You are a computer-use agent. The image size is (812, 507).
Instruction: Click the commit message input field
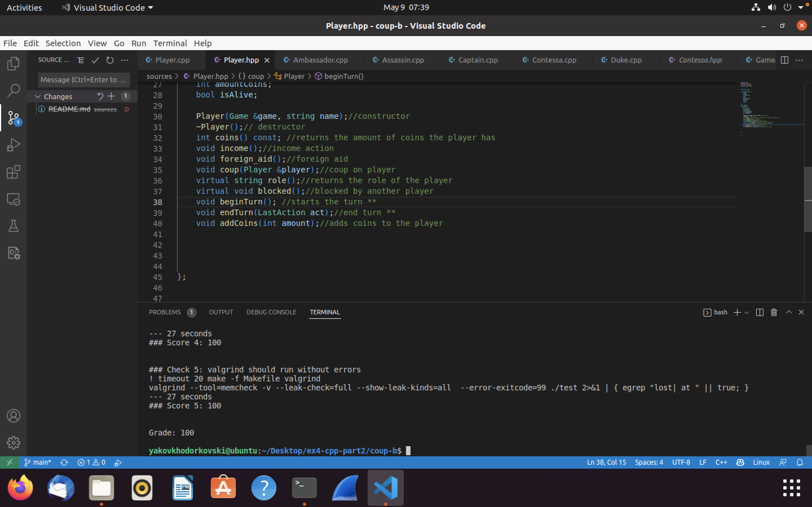84,80
